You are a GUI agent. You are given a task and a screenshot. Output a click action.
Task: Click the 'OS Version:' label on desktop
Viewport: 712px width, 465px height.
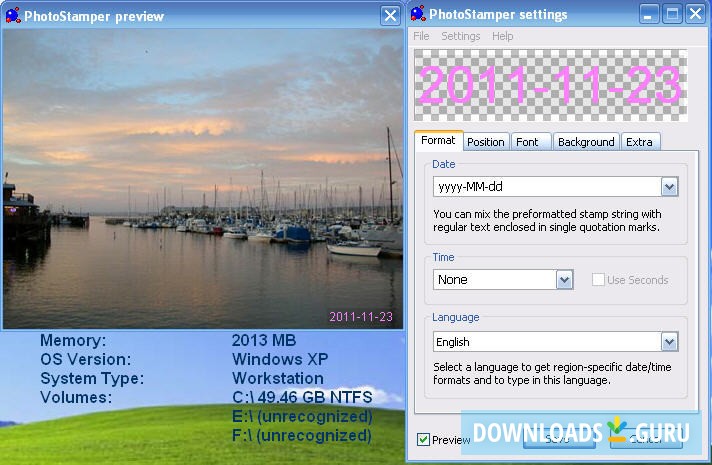pos(86,359)
